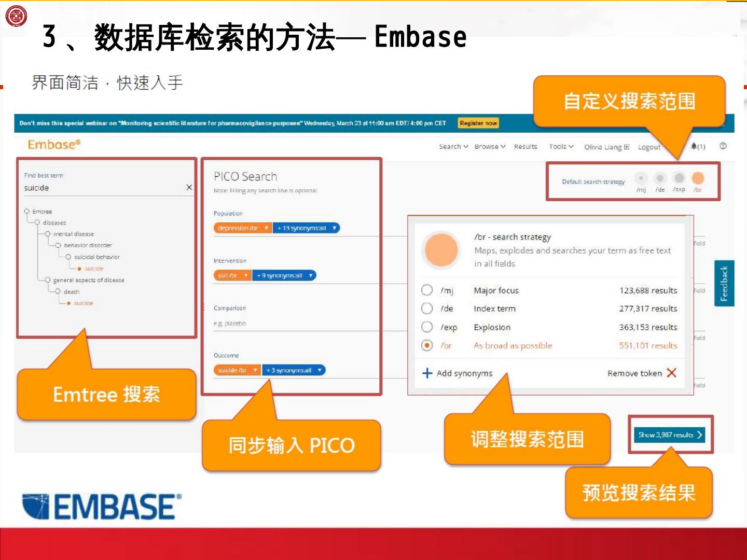Select the /mj Major focus radio button
This screenshot has height=560, width=747.
pyautogui.click(x=427, y=290)
